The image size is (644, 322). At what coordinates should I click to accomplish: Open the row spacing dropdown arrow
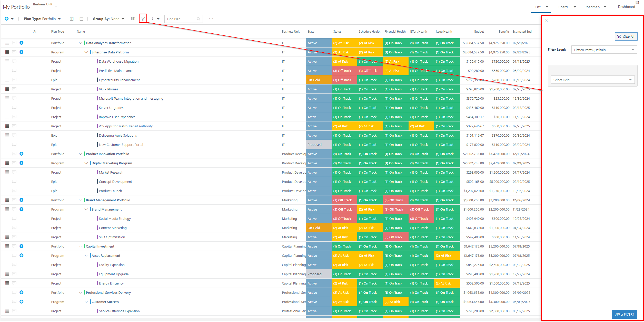[x=158, y=19]
